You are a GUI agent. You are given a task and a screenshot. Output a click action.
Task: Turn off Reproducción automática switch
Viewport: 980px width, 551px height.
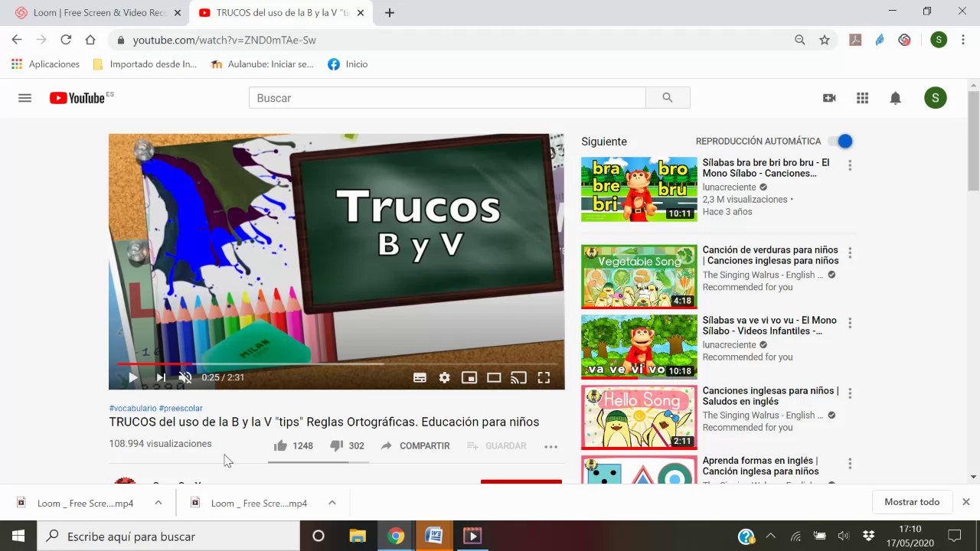[x=841, y=141]
